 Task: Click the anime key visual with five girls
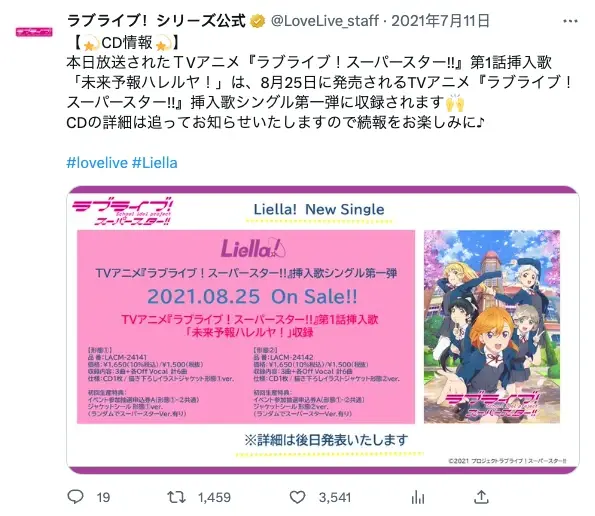tap(492, 327)
